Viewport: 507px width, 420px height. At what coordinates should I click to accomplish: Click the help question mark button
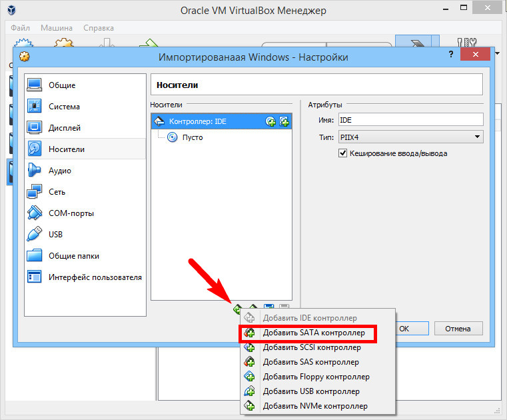[451, 54]
